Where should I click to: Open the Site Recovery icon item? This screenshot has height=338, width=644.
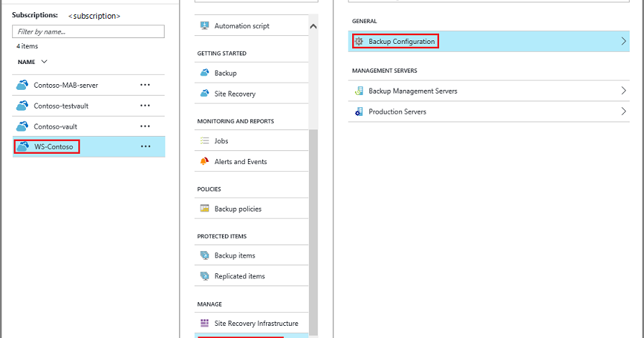[x=205, y=93]
